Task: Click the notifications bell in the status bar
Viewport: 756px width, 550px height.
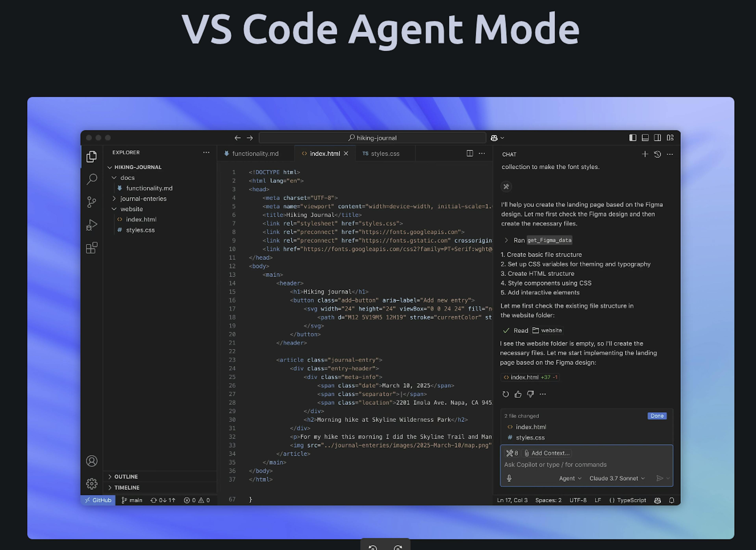Action: click(x=672, y=500)
